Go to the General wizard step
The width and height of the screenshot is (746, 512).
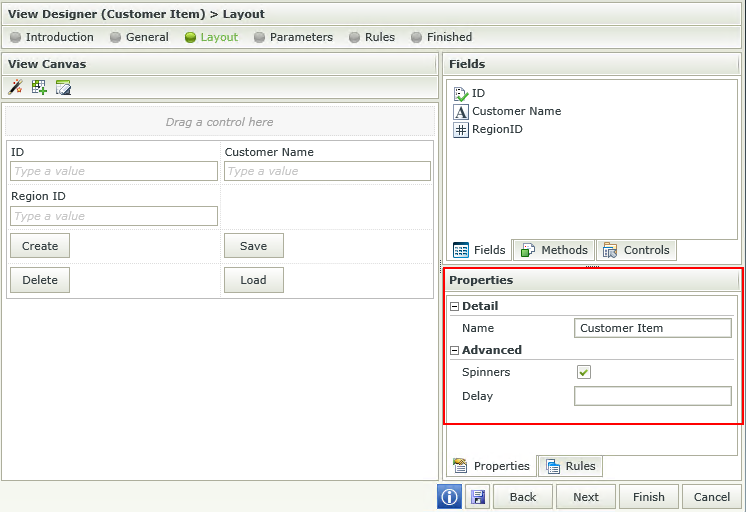pos(139,37)
